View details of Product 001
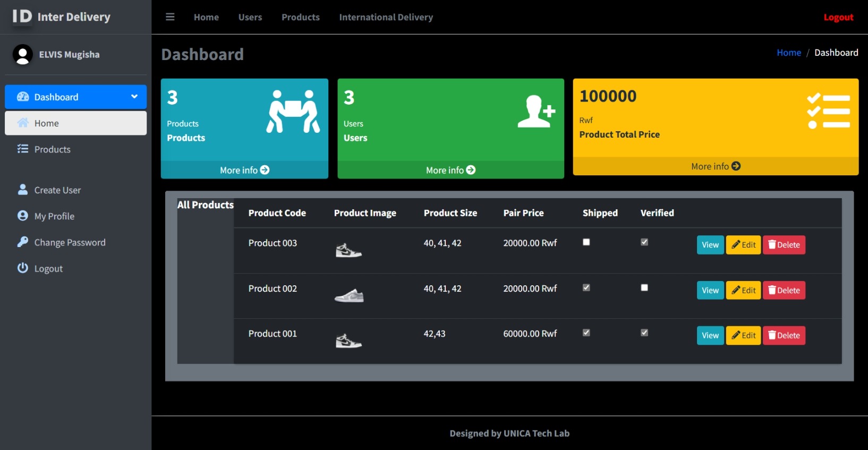The image size is (868, 450). pyautogui.click(x=710, y=335)
